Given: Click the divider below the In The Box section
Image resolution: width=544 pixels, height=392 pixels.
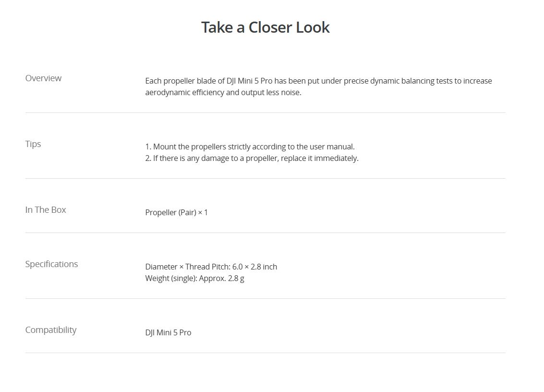Looking at the screenshot, I should coord(265,233).
